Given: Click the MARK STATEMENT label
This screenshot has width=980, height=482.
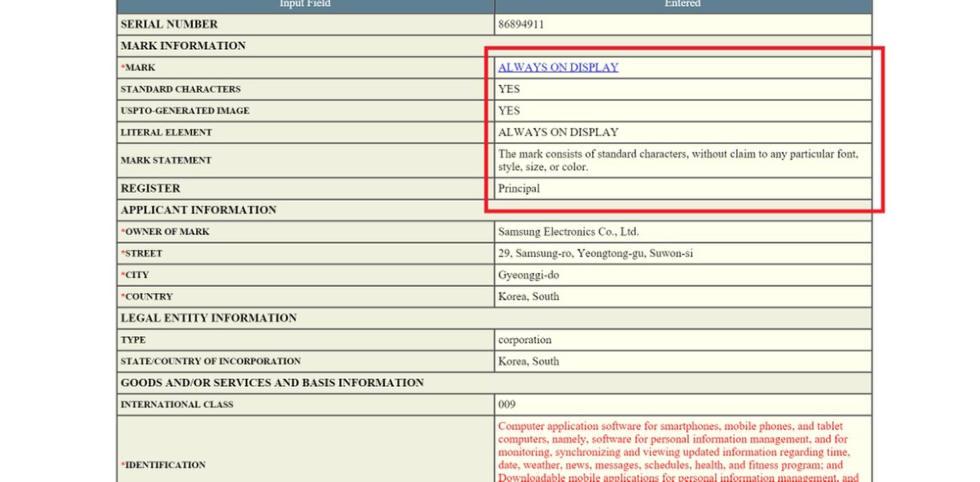Looking at the screenshot, I should tap(166, 160).
